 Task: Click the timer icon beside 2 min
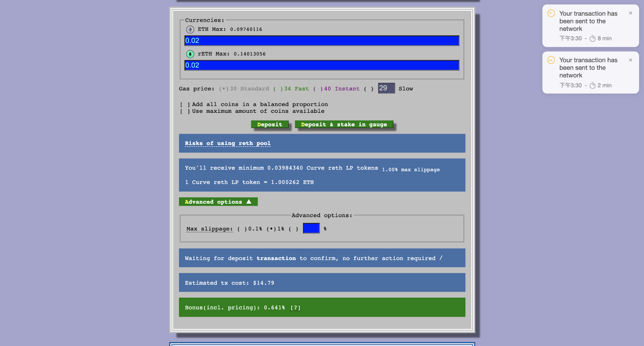tap(592, 85)
